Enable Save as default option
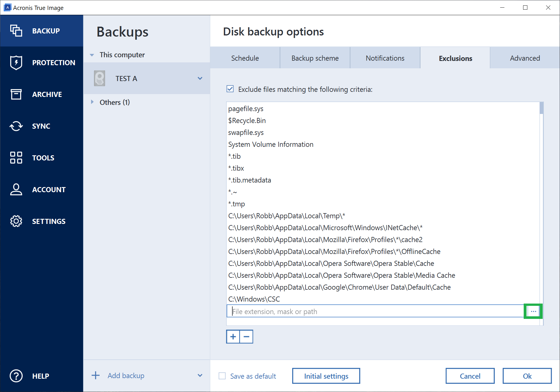Viewport: 560px width, 392px height. (x=222, y=376)
